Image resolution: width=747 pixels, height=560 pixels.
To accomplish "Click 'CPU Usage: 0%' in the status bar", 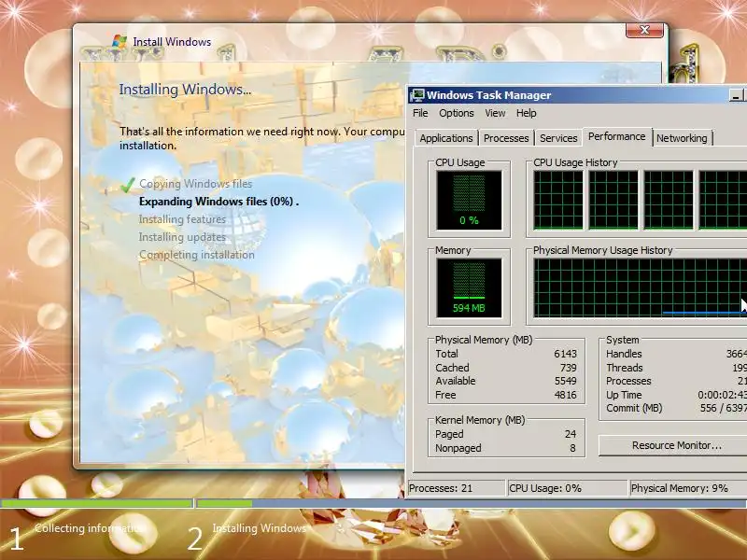I will point(545,488).
